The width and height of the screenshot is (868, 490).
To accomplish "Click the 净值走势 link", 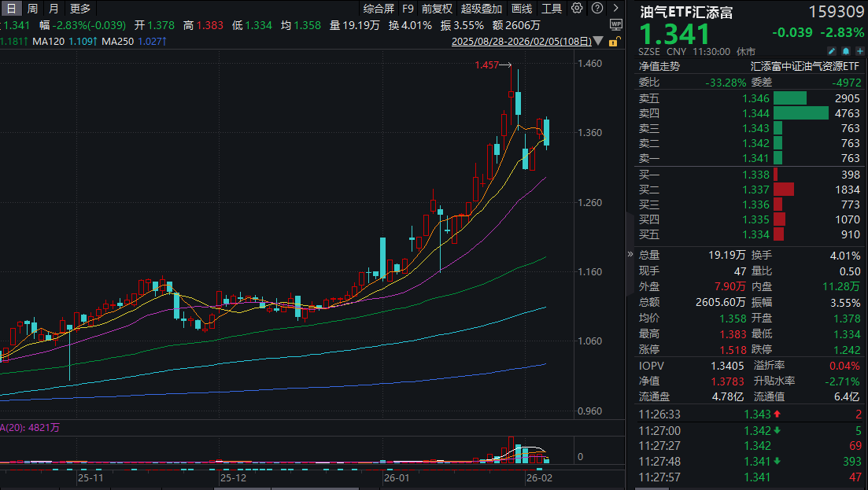I will [659, 67].
